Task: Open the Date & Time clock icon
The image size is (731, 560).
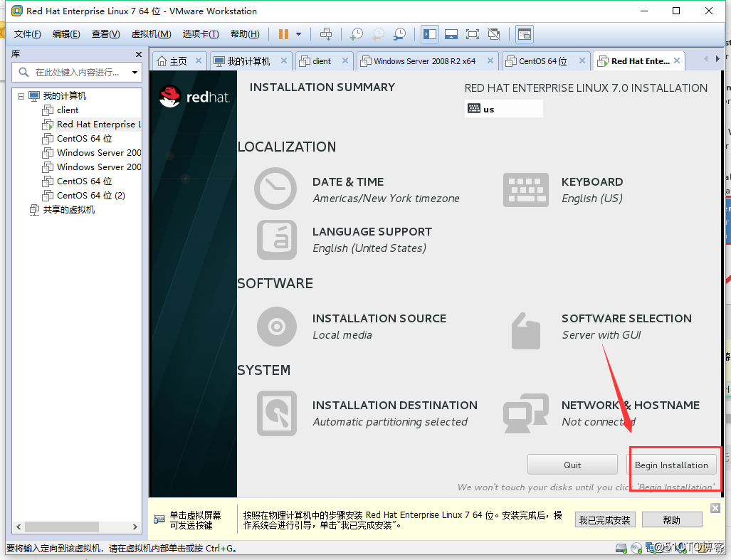Action: 275,189
